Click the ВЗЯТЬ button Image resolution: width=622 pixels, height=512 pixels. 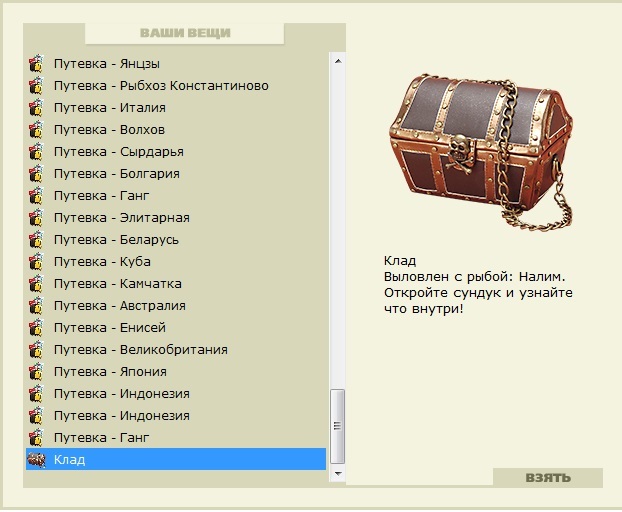tap(548, 477)
